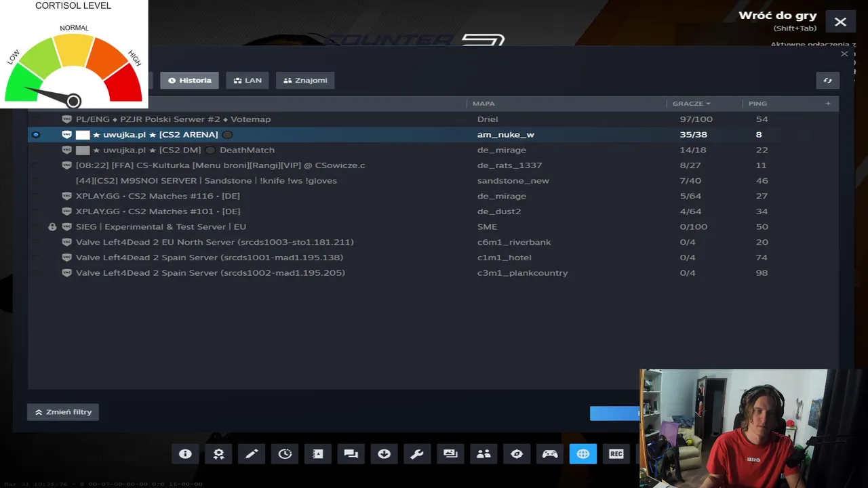Screen dimensions: 868x488
Task: Click the lock icon on SIEG server
Action: (52, 227)
